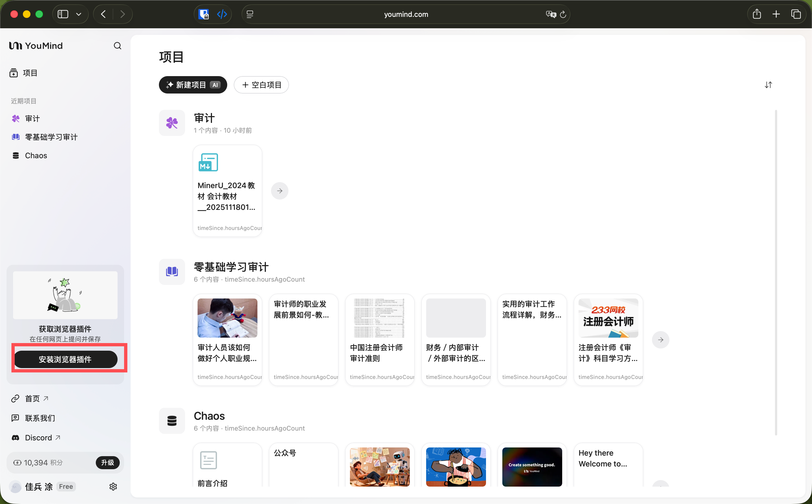Click the 新建项目 AI button
This screenshot has height=504, width=812.
click(x=193, y=85)
